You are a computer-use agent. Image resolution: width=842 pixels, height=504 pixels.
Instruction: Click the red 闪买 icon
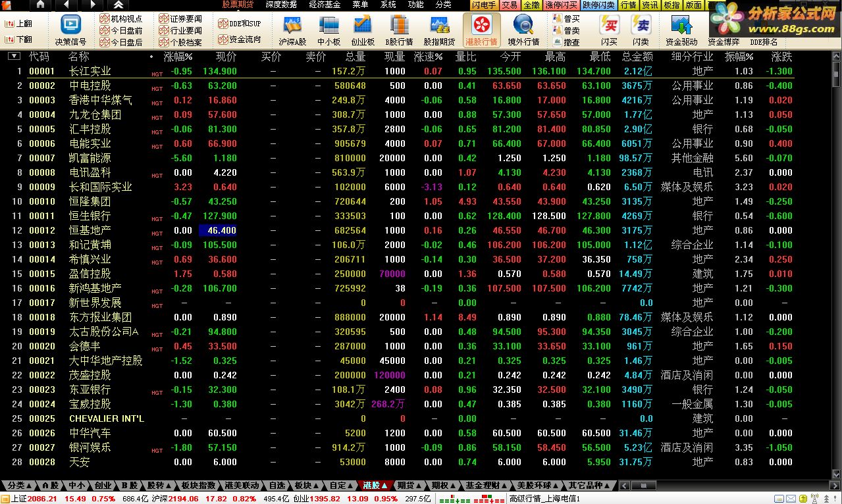[x=610, y=25]
